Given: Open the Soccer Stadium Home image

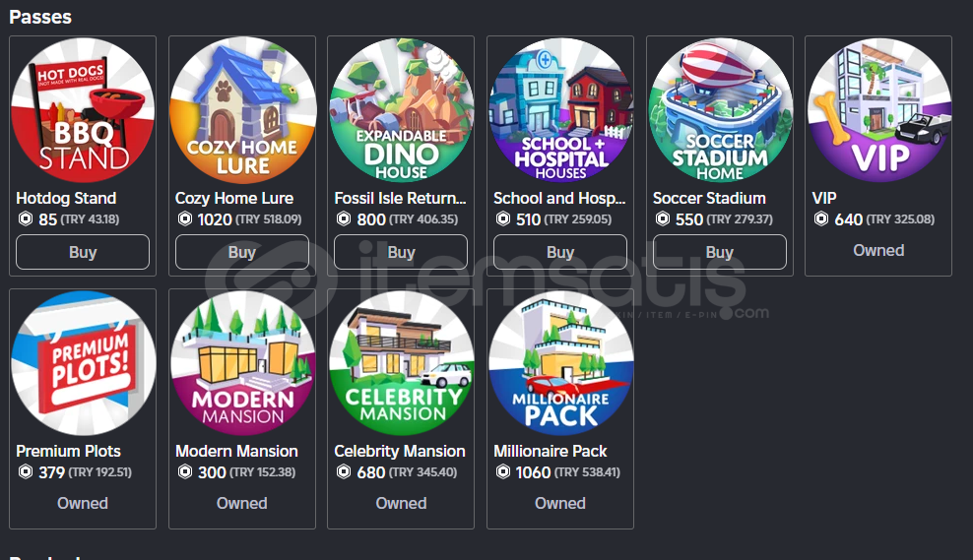Looking at the screenshot, I should (720, 110).
